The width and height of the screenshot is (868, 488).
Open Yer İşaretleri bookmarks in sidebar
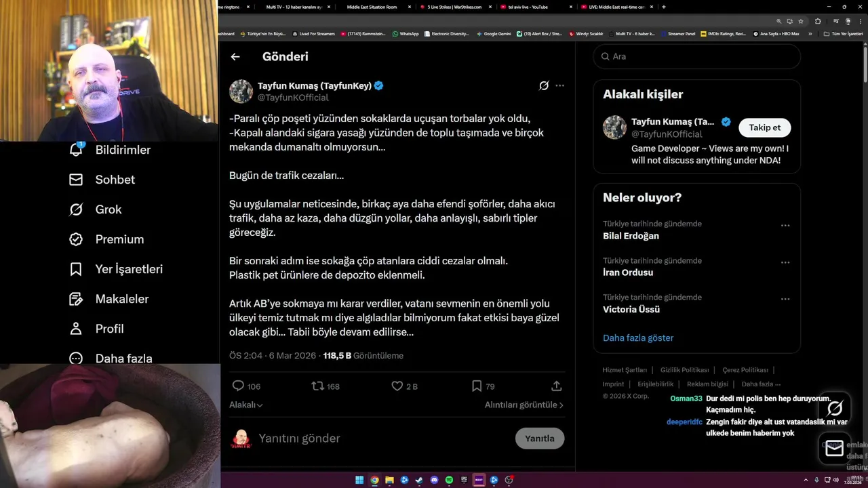(x=116, y=269)
